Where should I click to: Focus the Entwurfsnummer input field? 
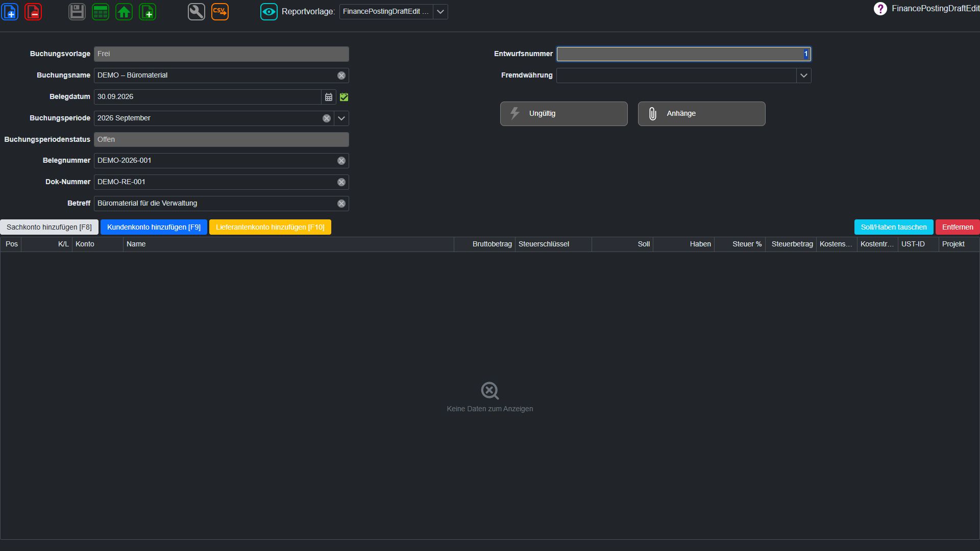[683, 54]
